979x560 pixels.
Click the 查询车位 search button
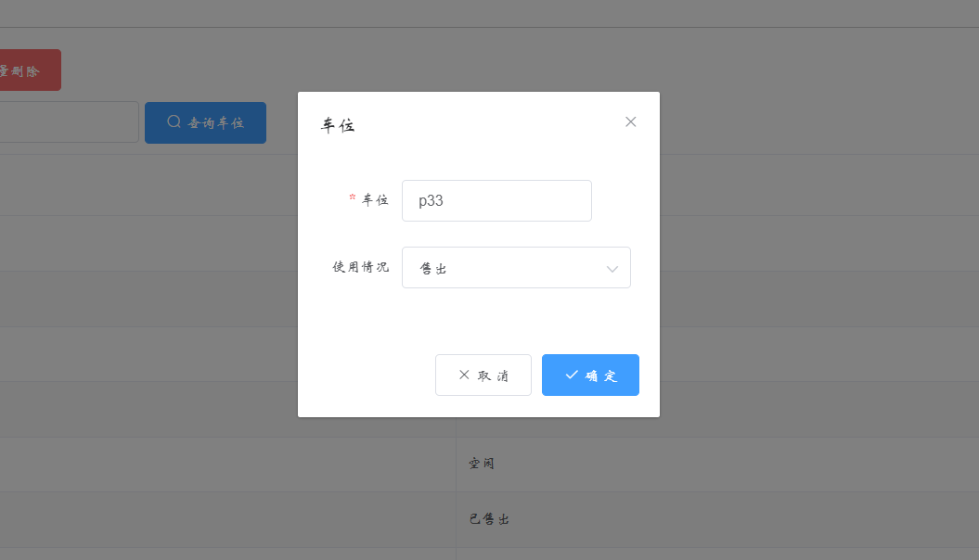205,123
